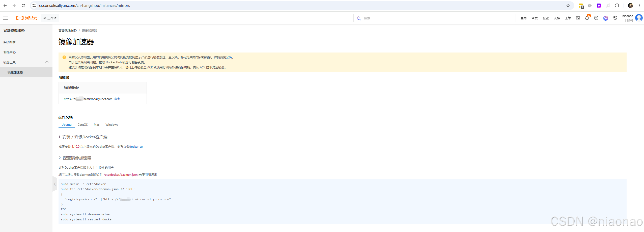
Task: Open the 费用 menu
Action: click(x=523, y=18)
